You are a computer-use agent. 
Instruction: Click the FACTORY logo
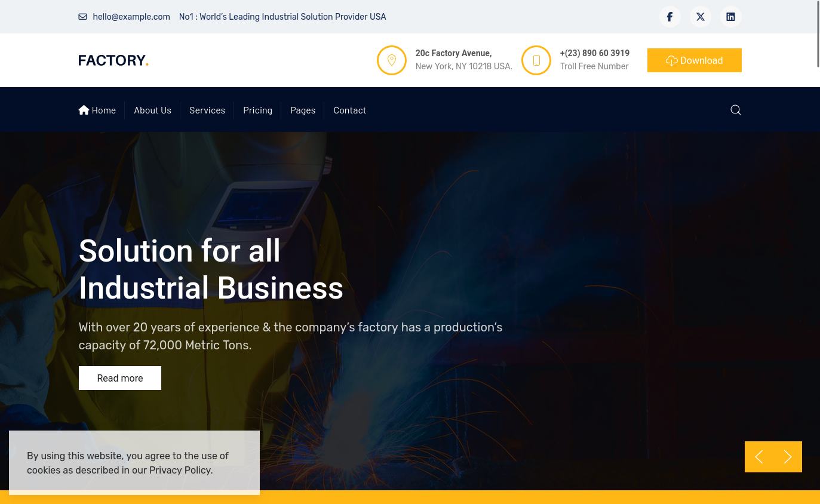[x=113, y=60]
